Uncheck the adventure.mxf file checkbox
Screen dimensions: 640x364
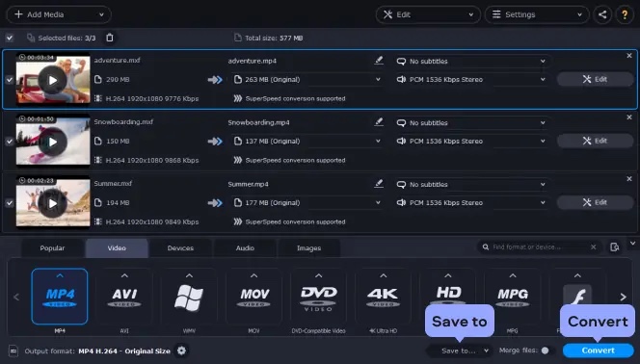10,80
